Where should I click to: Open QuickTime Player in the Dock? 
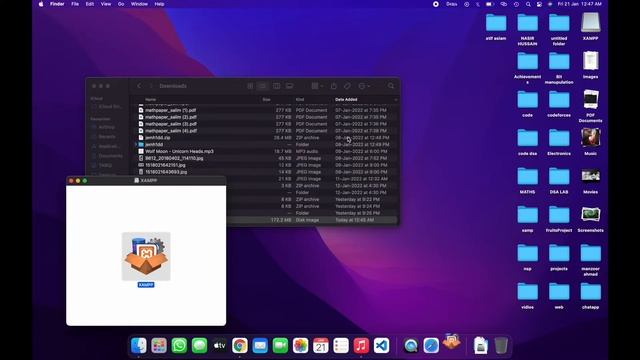pos(411,346)
